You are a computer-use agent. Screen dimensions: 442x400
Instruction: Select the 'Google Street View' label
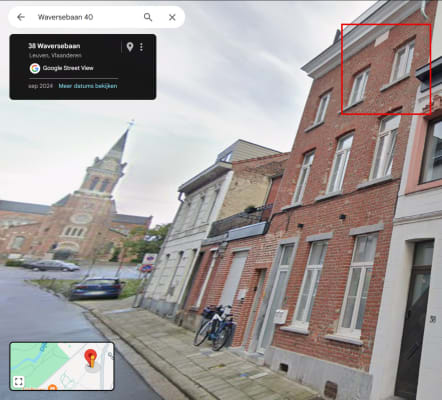pyautogui.click(x=68, y=68)
